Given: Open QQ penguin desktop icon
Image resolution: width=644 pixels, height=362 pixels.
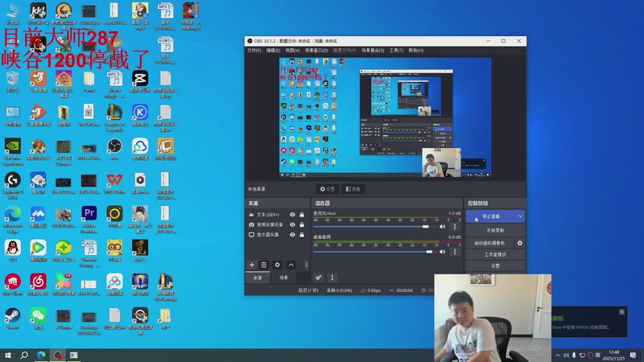Looking at the screenshot, I should tap(13, 251).
